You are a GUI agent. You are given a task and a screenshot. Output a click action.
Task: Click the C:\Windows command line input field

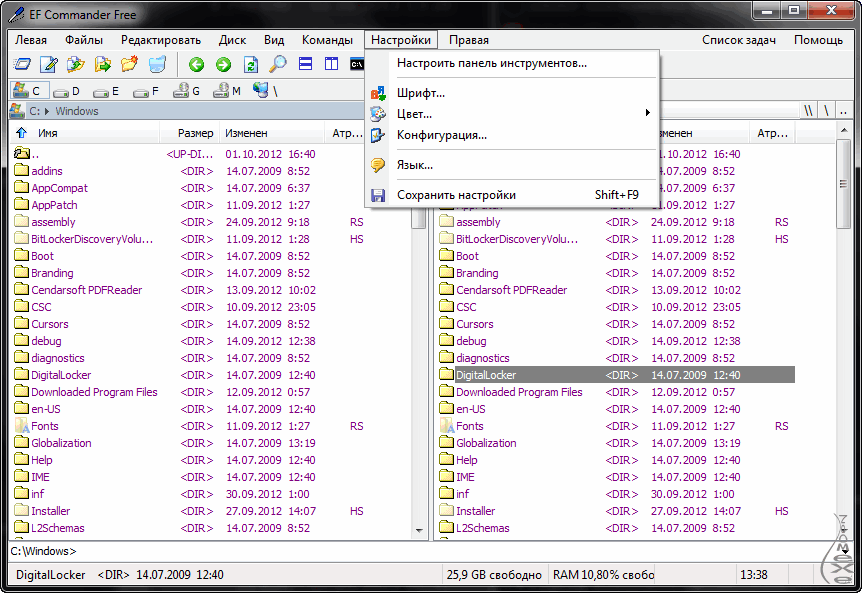coord(400,550)
